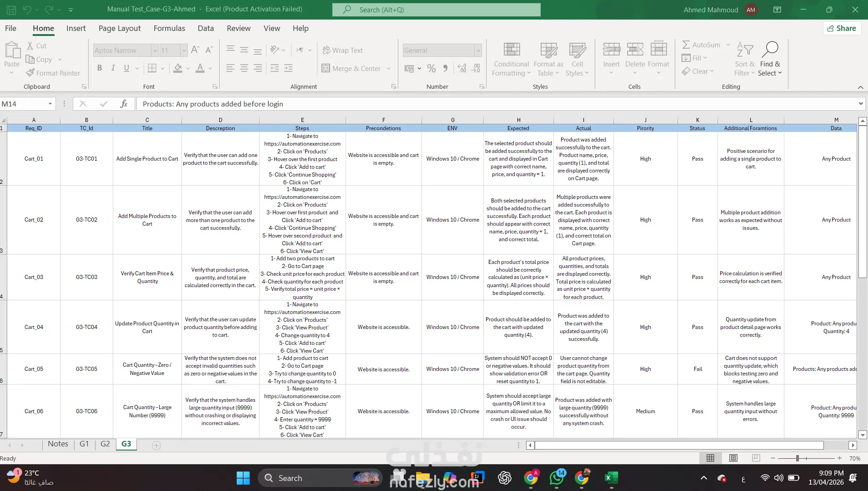868x491 pixels.
Task: Click the Insert Function fx icon
Action: (124, 104)
